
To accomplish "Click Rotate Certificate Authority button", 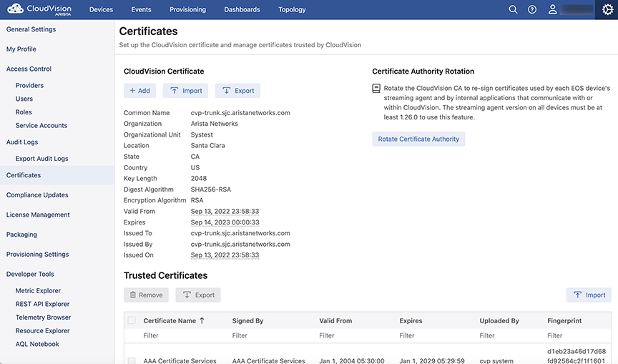I will (x=418, y=139).
